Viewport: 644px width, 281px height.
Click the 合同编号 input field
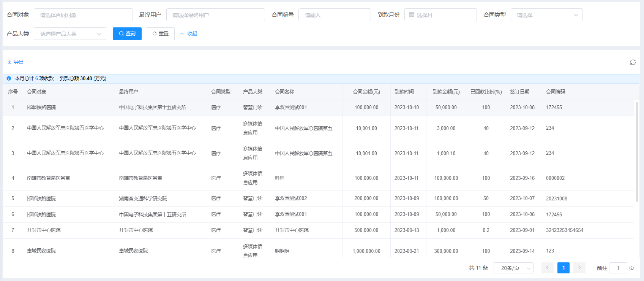(334, 15)
